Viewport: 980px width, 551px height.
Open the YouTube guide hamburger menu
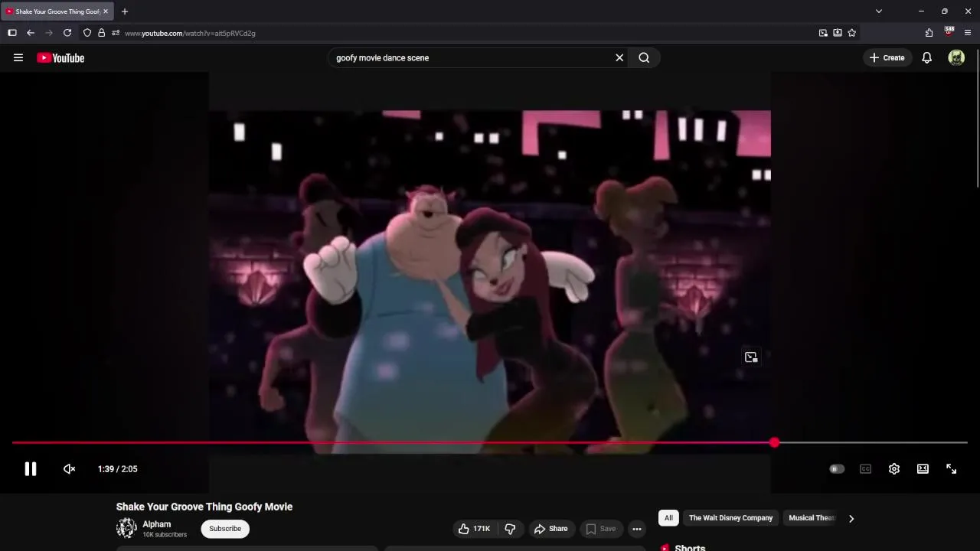coord(18,57)
